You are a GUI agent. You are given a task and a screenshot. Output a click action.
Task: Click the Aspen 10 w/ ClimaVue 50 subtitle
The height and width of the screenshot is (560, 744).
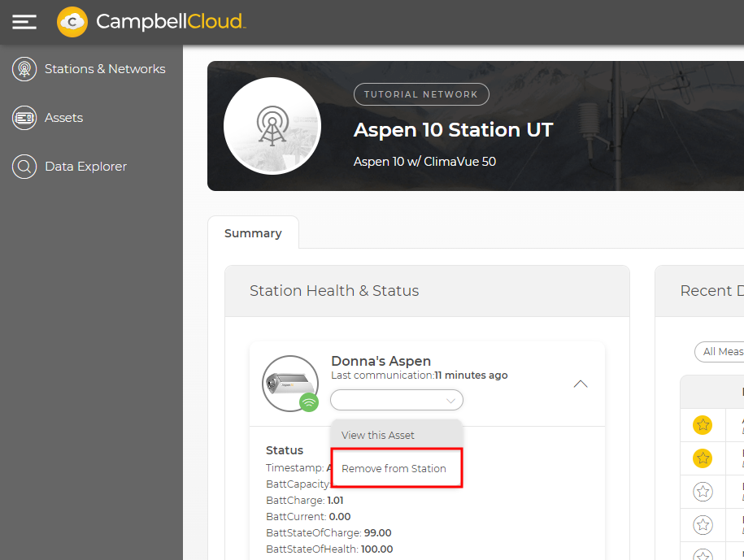(x=424, y=162)
